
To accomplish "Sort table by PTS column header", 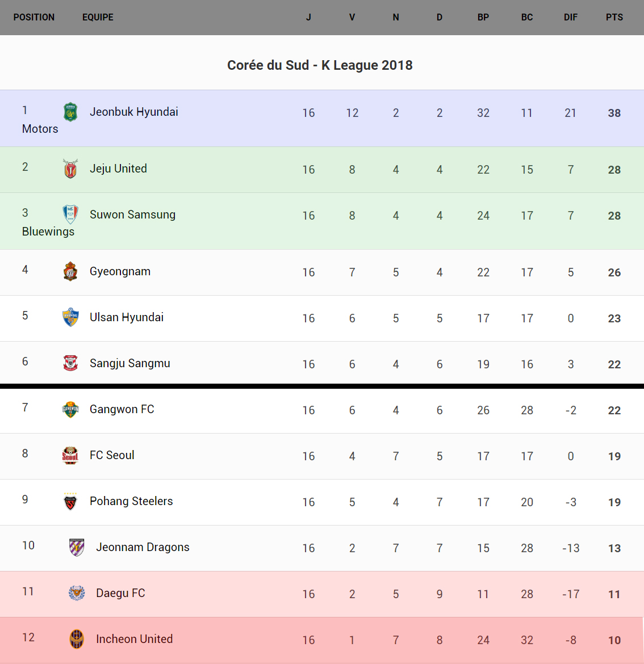I will pyautogui.click(x=614, y=18).
